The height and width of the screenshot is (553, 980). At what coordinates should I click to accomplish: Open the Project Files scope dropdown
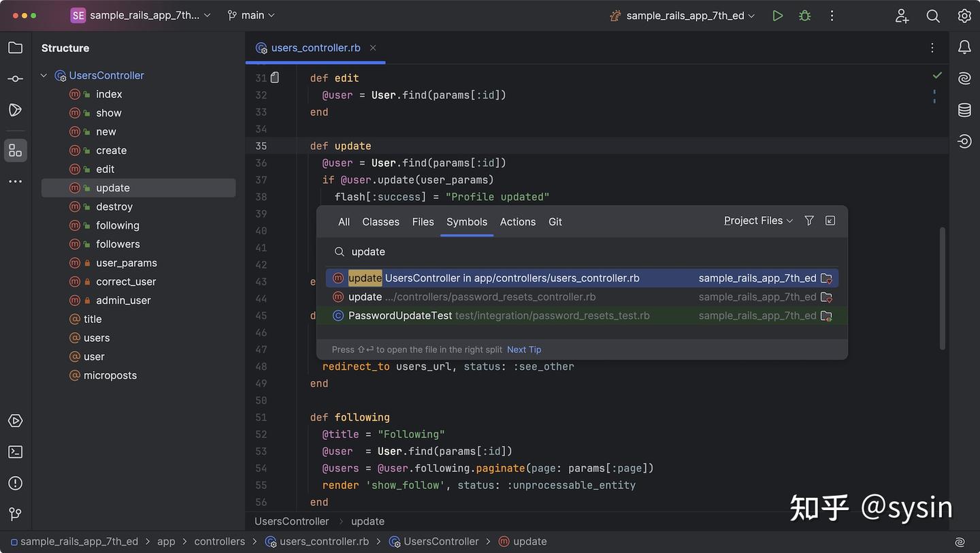point(758,221)
